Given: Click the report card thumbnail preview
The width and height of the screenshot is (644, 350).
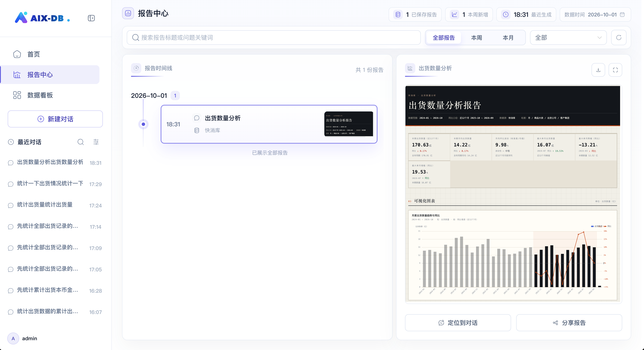Looking at the screenshot, I should [x=348, y=124].
